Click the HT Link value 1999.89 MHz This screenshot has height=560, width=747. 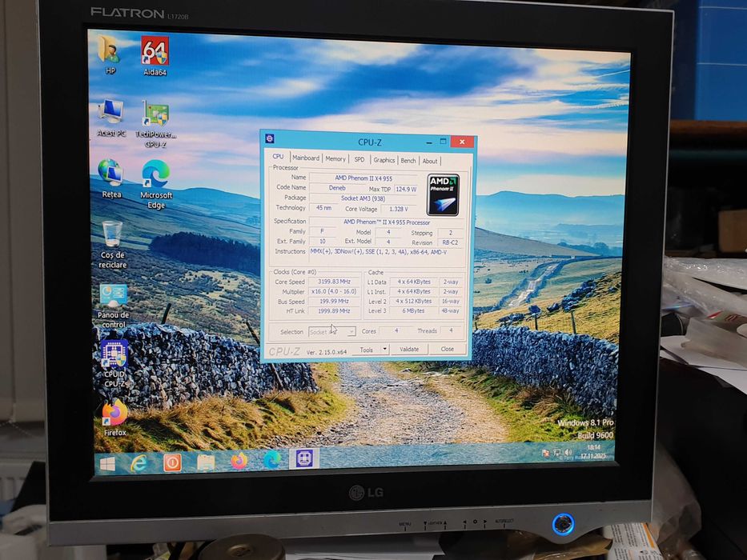(334, 310)
